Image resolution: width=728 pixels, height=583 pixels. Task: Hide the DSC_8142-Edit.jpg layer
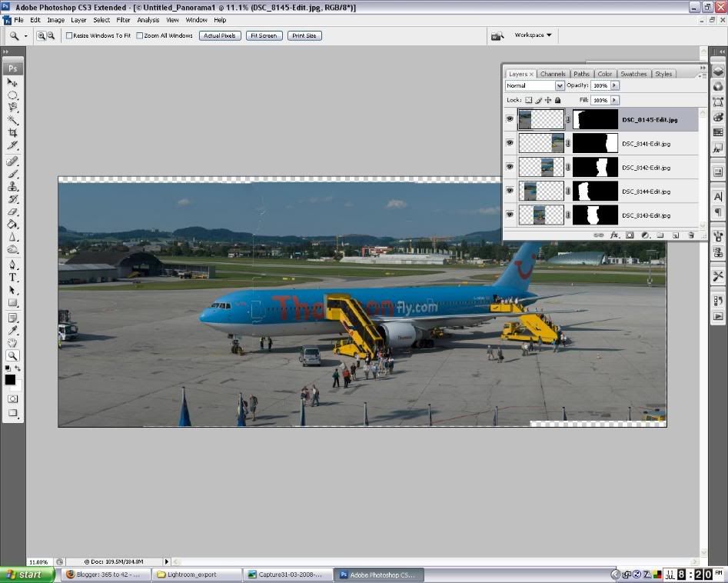tap(510, 167)
